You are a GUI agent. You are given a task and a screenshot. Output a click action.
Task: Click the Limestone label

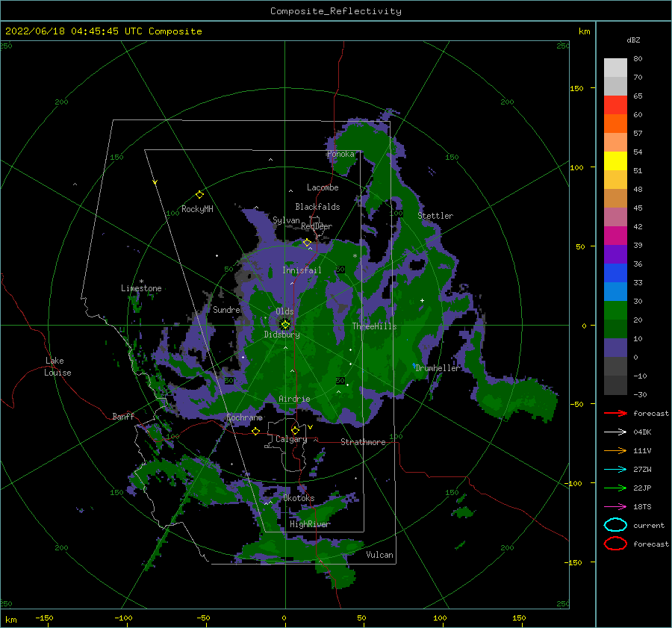point(141,288)
